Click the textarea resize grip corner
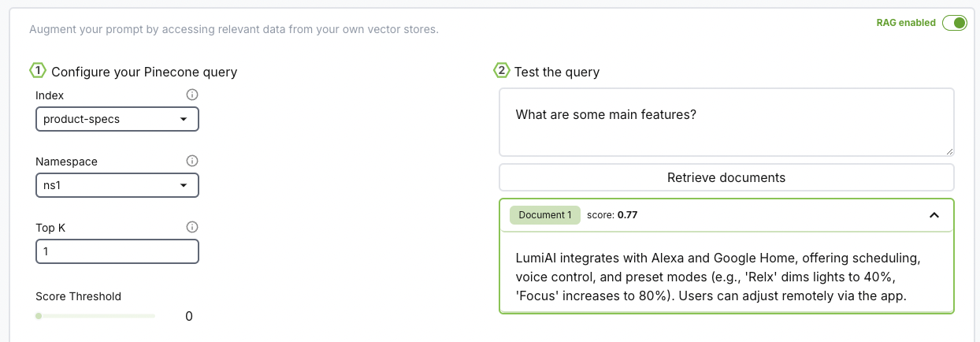The height and width of the screenshot is (342, 980). pos(949,151)
